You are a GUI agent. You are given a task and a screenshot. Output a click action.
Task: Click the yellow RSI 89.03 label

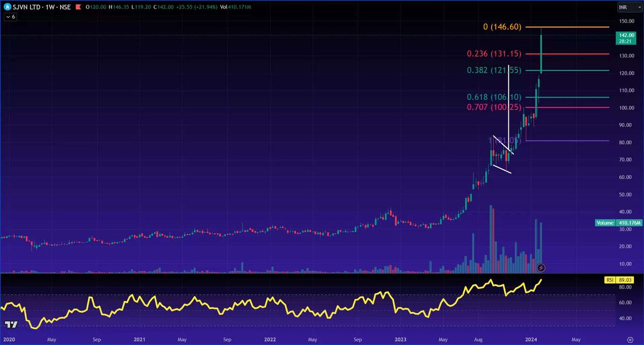click(x=619, y=280)
